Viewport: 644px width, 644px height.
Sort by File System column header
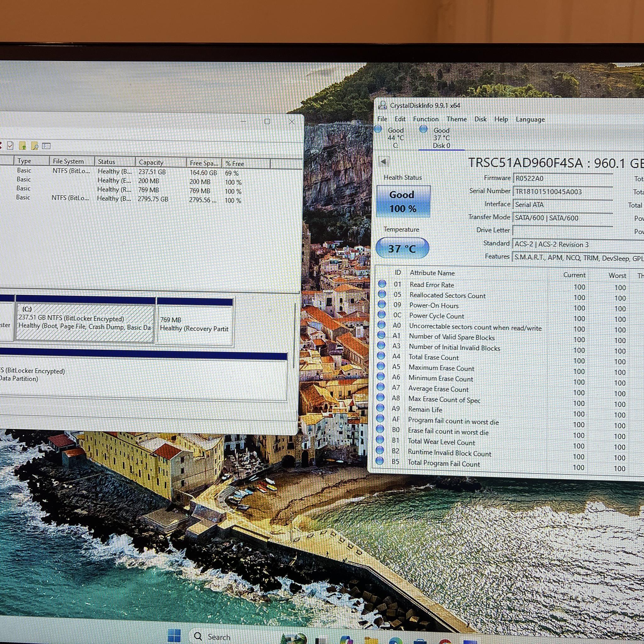point(72,161)
